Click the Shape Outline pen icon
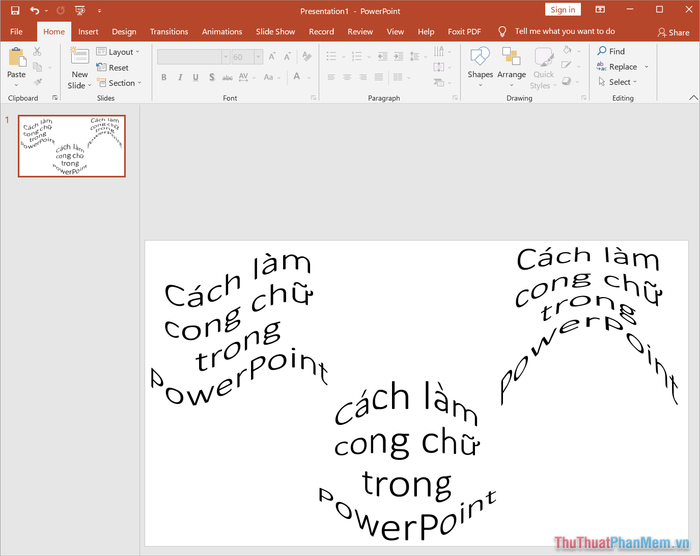The height and width of the screenshot is (556, 700). coord(567,65)
